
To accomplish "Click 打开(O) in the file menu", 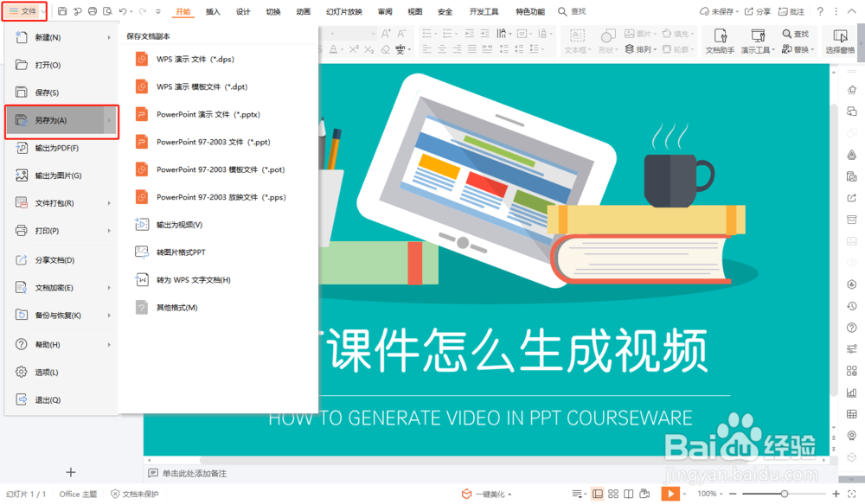I will (61, 65).
